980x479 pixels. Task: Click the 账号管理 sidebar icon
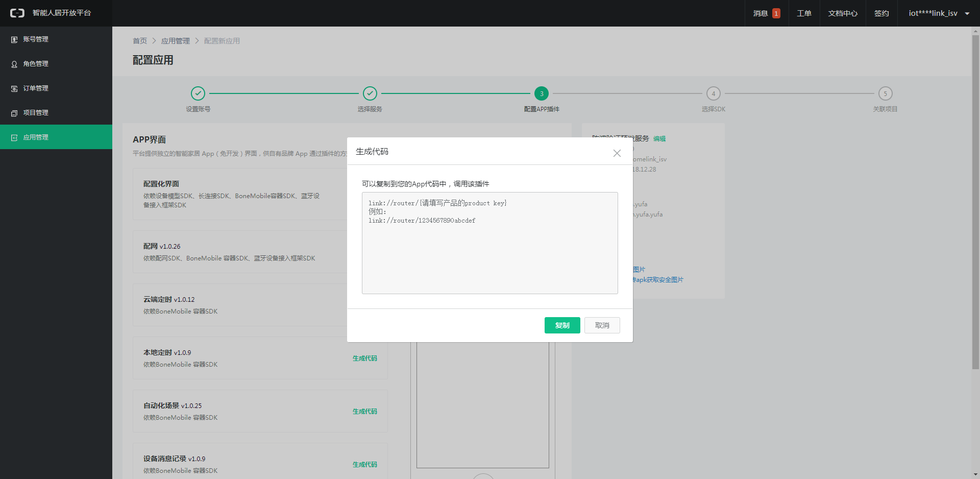[x=14, y=39]
